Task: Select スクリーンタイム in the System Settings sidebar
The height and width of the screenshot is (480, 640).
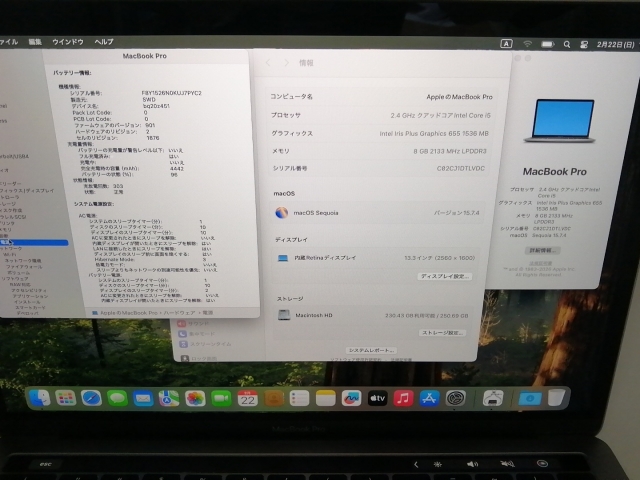Action: point(206,344)
